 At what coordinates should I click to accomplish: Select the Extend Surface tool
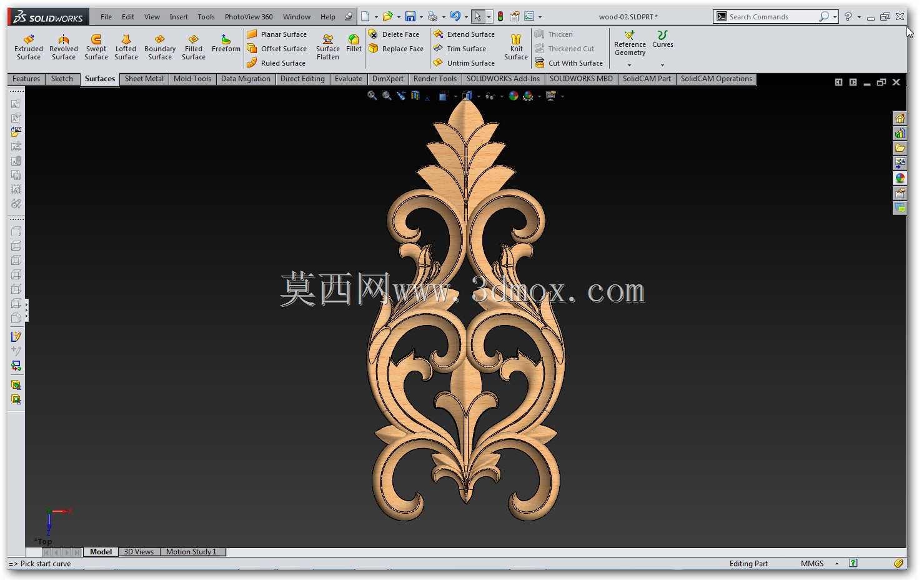click(464, 34)
